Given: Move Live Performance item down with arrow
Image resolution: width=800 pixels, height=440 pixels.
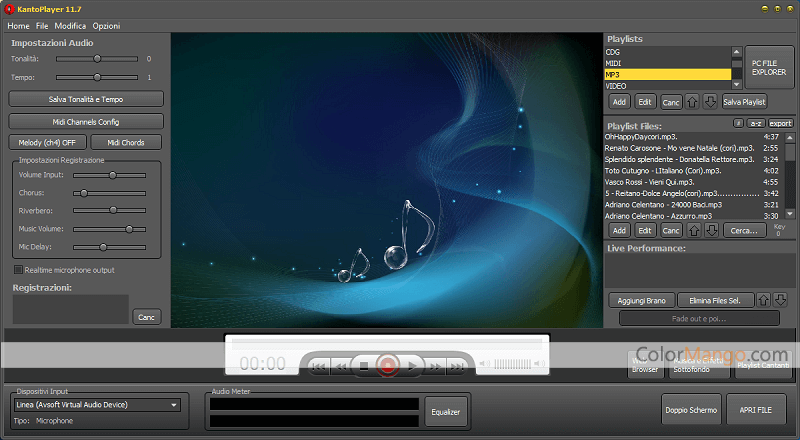Looking at the screenshot, I should pos(780,300).
